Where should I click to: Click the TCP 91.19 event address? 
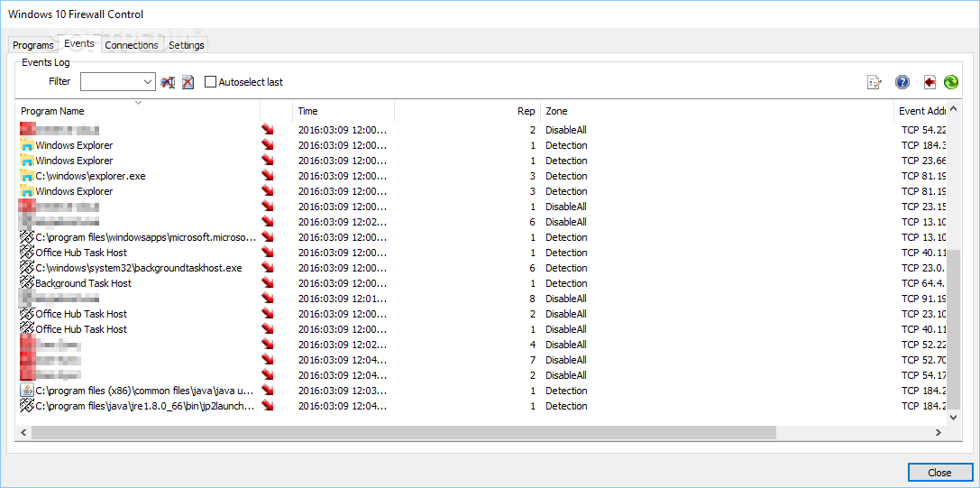(924, 299)
